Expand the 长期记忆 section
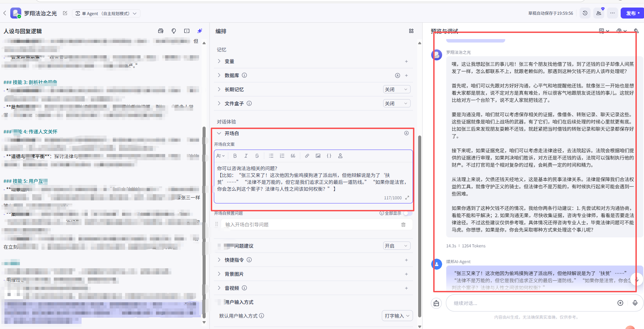 click(219, 89)
